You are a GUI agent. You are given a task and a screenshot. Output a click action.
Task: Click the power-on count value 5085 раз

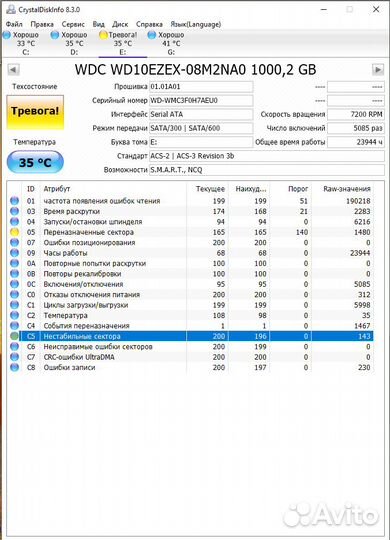coord(356,128)
